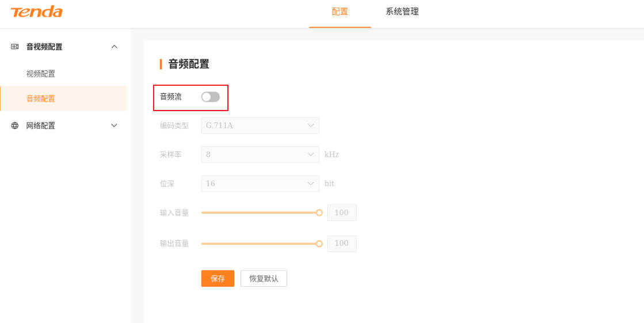Click the audio-video configuration sidebar icon
The image size is (644, 323).
coord(15,47)
